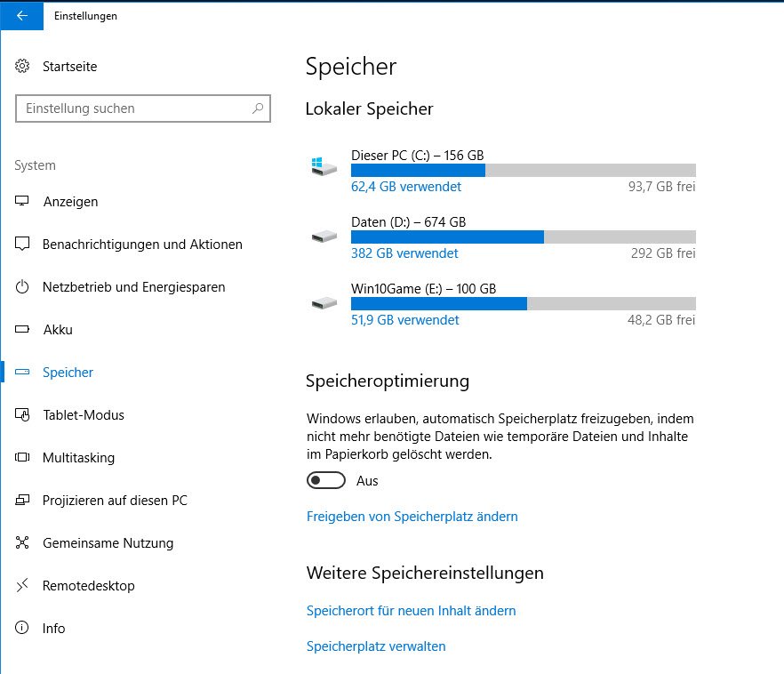Click the Info circle icon
Screen dimensions: 784x674
pos(23,629)
